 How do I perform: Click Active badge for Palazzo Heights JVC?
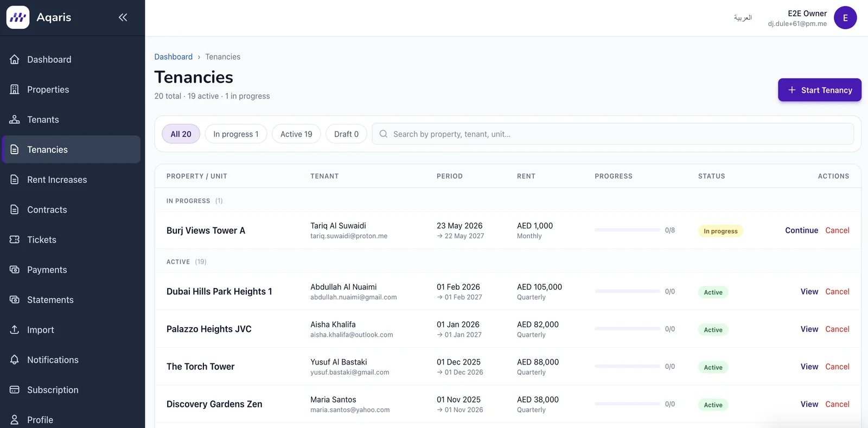point(713,330)
